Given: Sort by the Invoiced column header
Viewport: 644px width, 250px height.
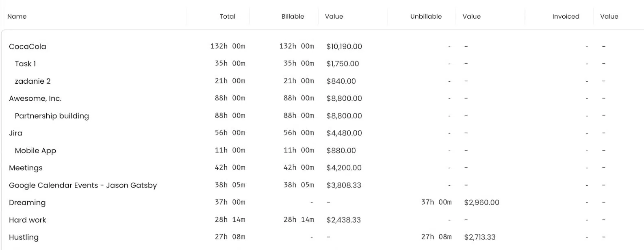Looking at the screenshot, I should 566,16.
